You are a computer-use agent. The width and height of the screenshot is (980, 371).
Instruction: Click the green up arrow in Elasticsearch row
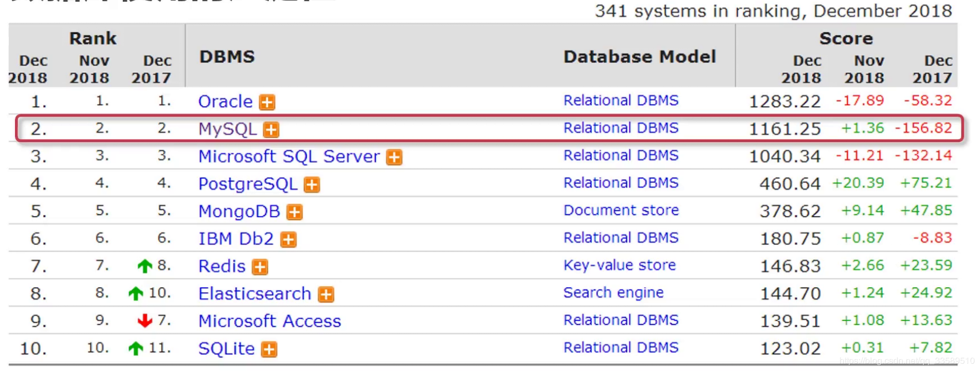pos(136,293)
